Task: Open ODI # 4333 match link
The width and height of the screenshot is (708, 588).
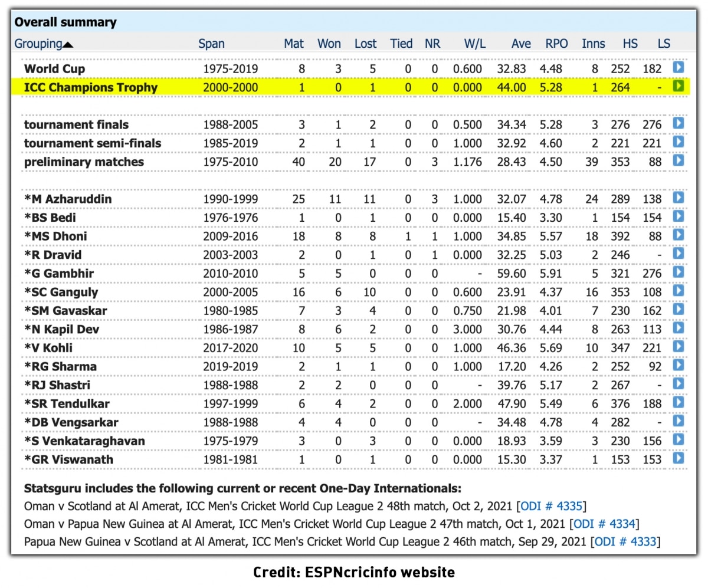Action: (625, 541)
